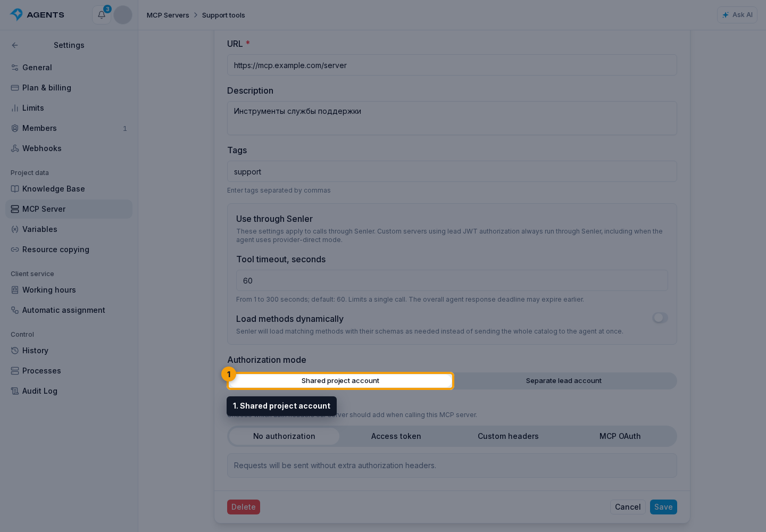Click the URL input field
Image resolution: width=766 pixels, height=532 pixels.
coord(452,65)
